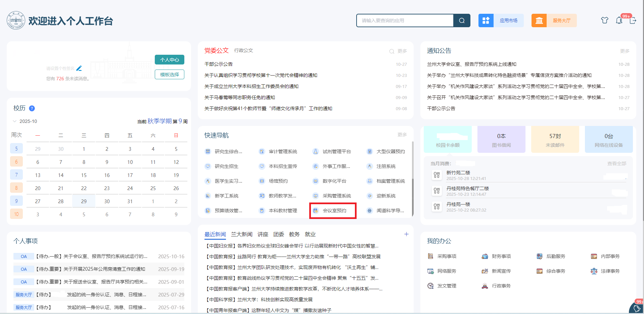This screenshot has height=314, width=644.
Task: Open the 讲座 news tab
Action: coord(263,234)
